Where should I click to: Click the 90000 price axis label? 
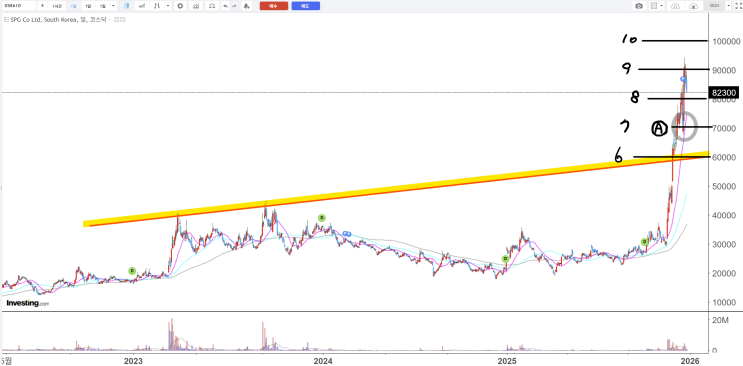pos(725,70)
